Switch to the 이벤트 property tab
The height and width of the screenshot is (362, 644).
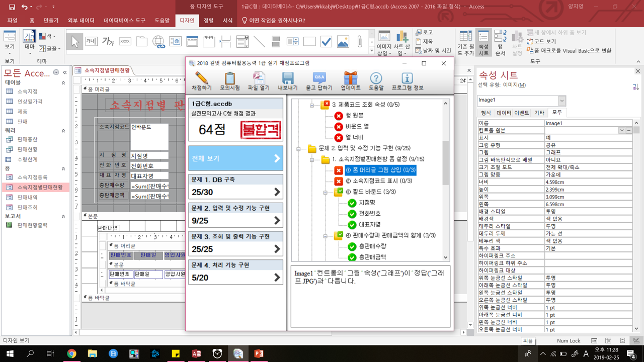(521, 113)
